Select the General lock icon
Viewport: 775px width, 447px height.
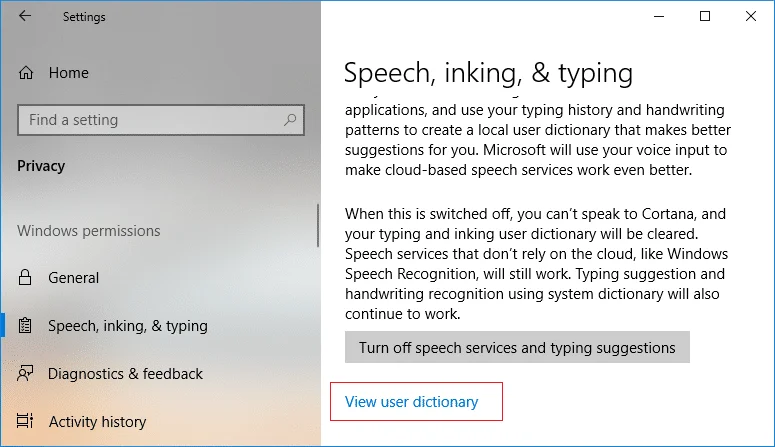pyautogui.click(x=25, y=277)
